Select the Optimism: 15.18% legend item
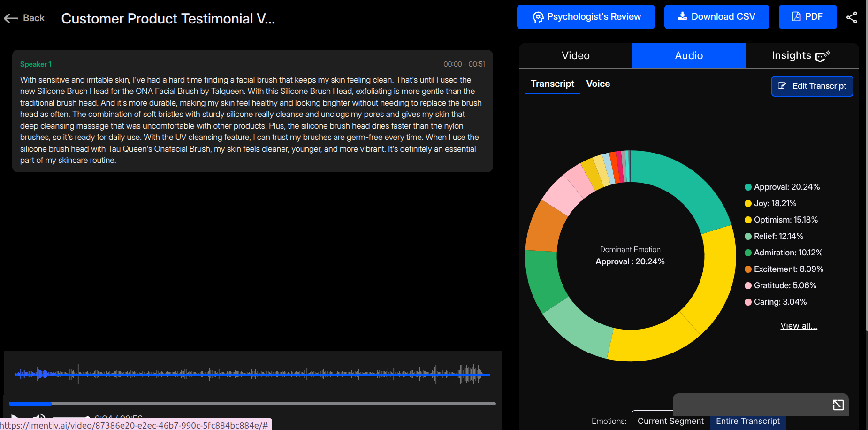 tap(781, 220)
